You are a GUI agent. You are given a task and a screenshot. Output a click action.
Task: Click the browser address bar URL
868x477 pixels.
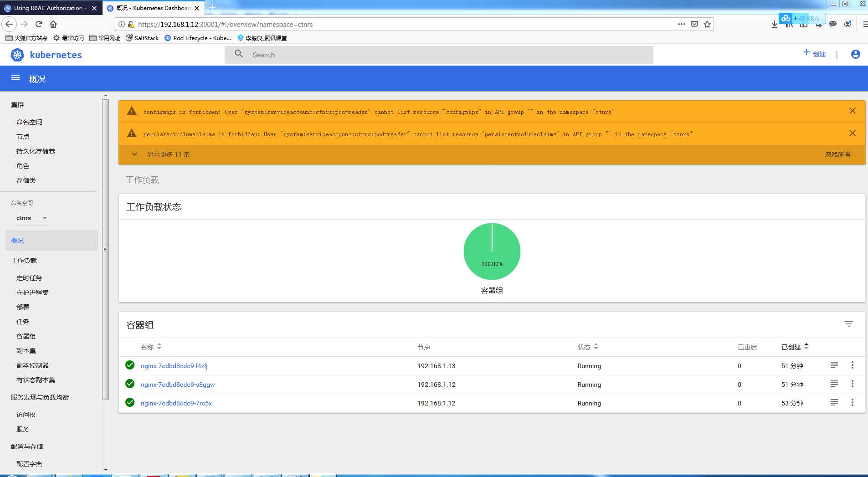tap(225, 24)
